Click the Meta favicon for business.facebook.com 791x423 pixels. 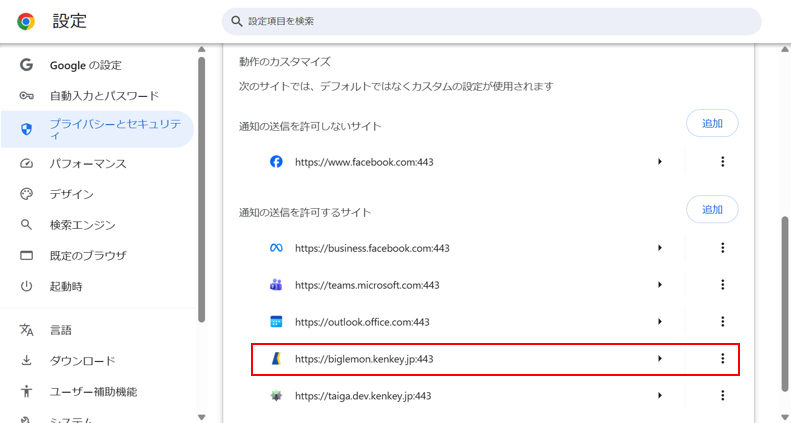276,248
